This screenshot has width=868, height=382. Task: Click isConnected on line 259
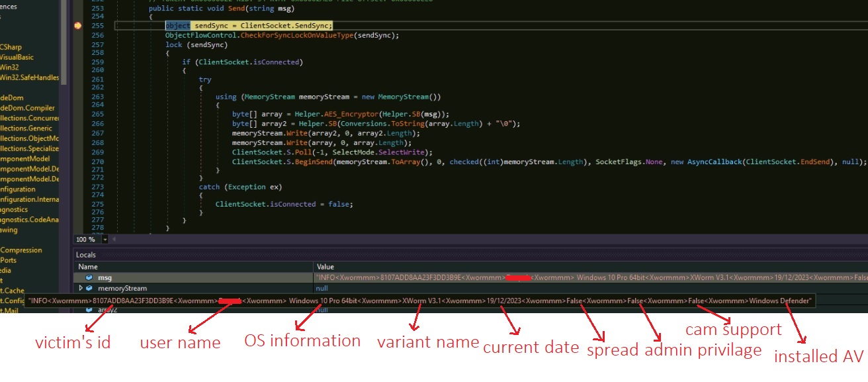pyautogui.click(x=276, y=62)
